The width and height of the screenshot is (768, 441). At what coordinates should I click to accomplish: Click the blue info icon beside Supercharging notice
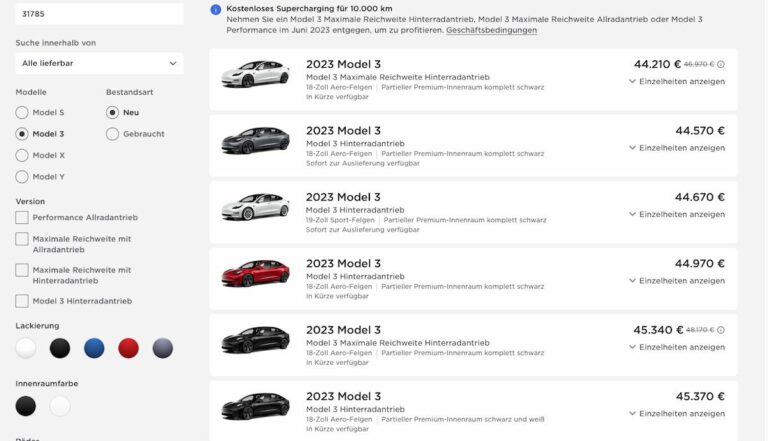point(216,9)
